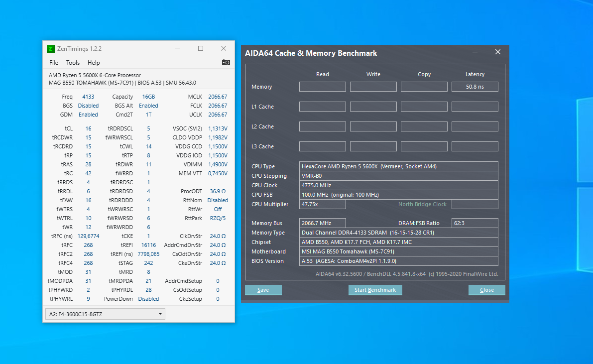Viewport: 593px width, 364px height.
Task: Click the MEM VTT value 0,7450V
Action: click(x=218, y=173)
